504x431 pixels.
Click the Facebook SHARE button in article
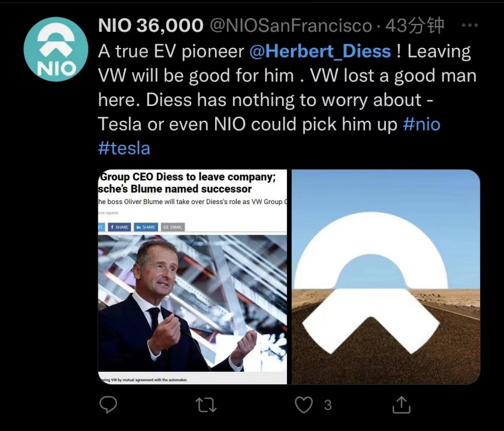point(119,227)
